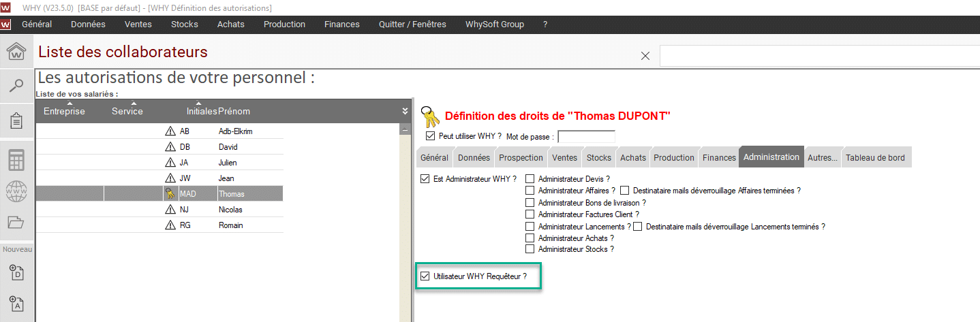Open the Ventes menu
The width and height of the screenshot is (980, 322).
point(138,24)
